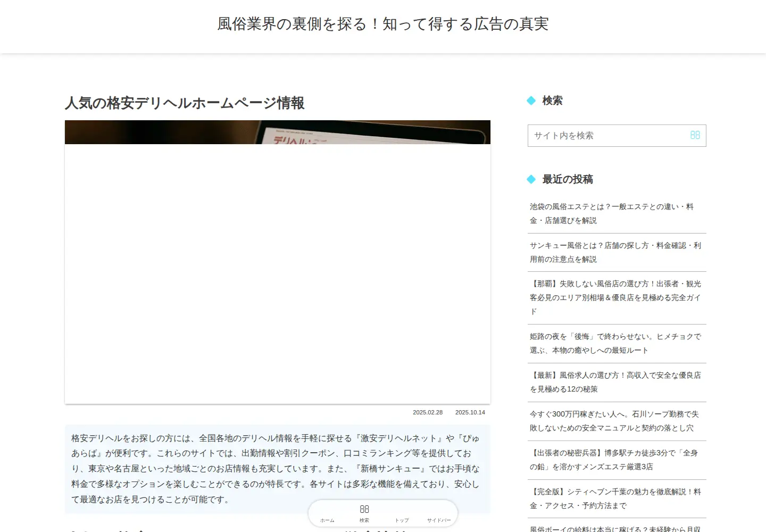This screenshot has height=532, width=766.
Task: Click article heading 人気の格安デリヘルホームページ情報
Action: pos(185,103)
